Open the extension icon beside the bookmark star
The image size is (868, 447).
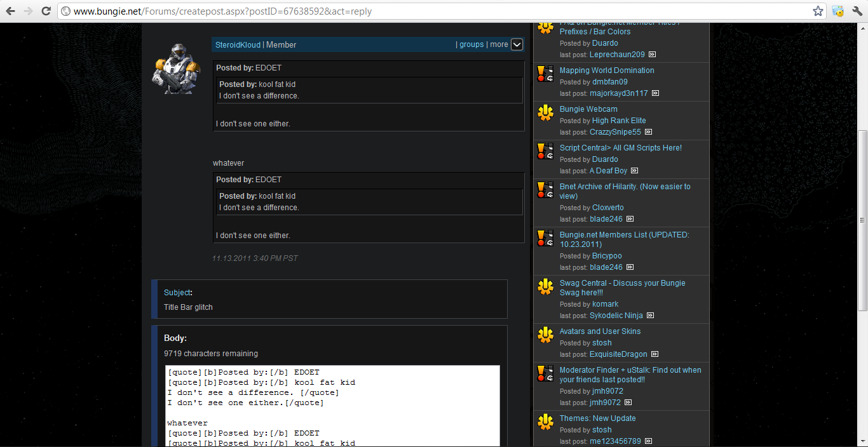(x=838, y=11)
